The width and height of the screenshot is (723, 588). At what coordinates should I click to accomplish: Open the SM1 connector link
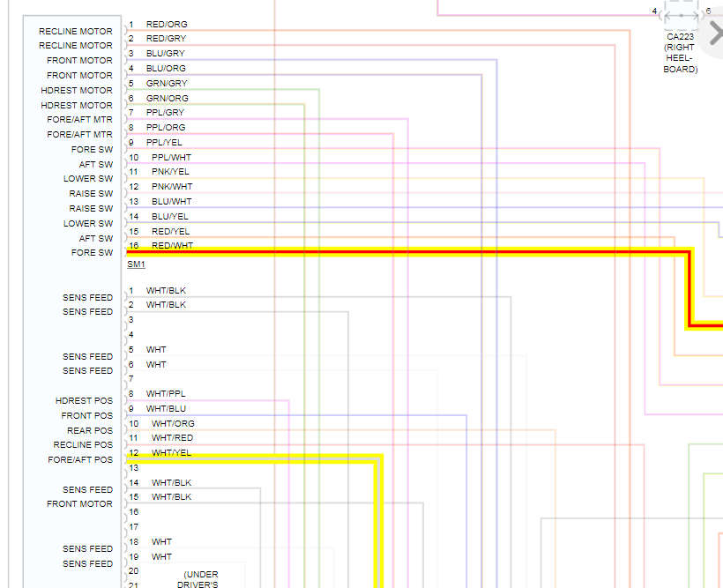pyautogui.click(x=136, y=264)
